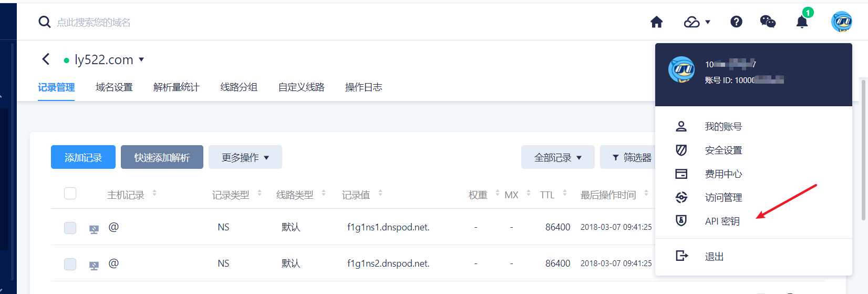Viewport: 868px width, 294px height.
Task: Click the logout icon beside 退出
Action: coord(681,256)
